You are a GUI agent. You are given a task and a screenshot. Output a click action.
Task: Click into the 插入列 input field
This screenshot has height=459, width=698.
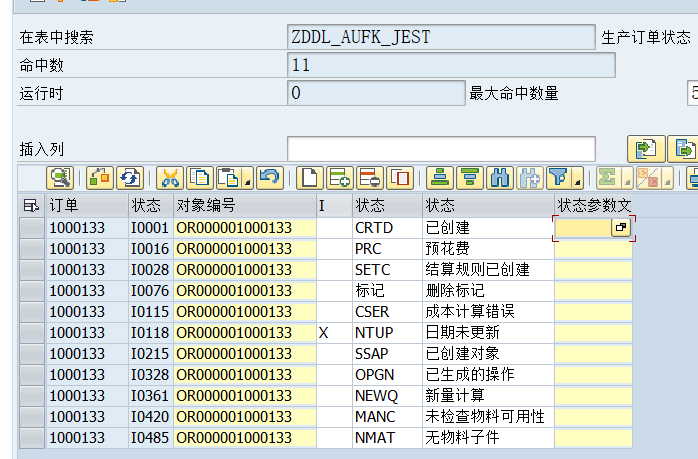click(x=441, y=149)
